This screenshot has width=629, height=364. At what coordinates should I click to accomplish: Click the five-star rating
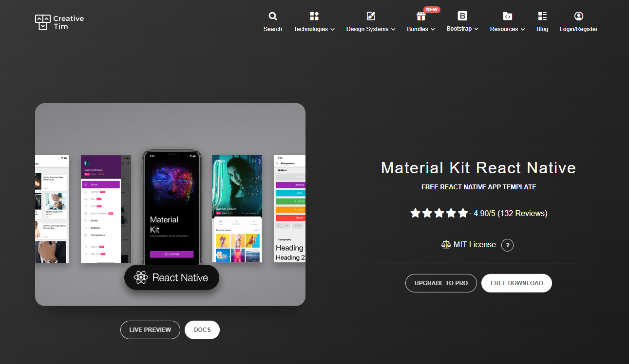coord(439,213)
